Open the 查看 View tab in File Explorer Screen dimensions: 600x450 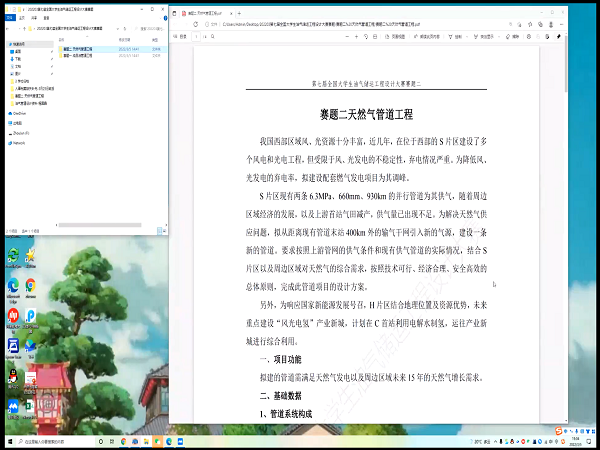point(46,18)
